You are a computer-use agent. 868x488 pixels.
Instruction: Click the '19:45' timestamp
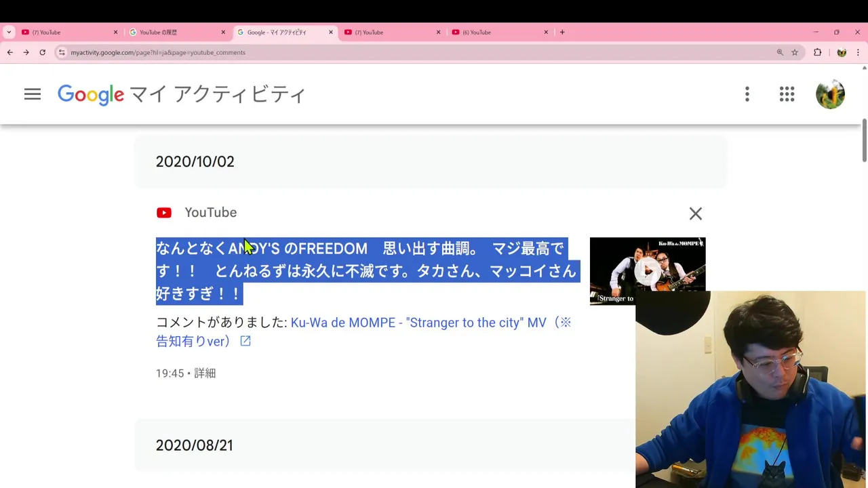pyautogui.click(x=170, y=373)
